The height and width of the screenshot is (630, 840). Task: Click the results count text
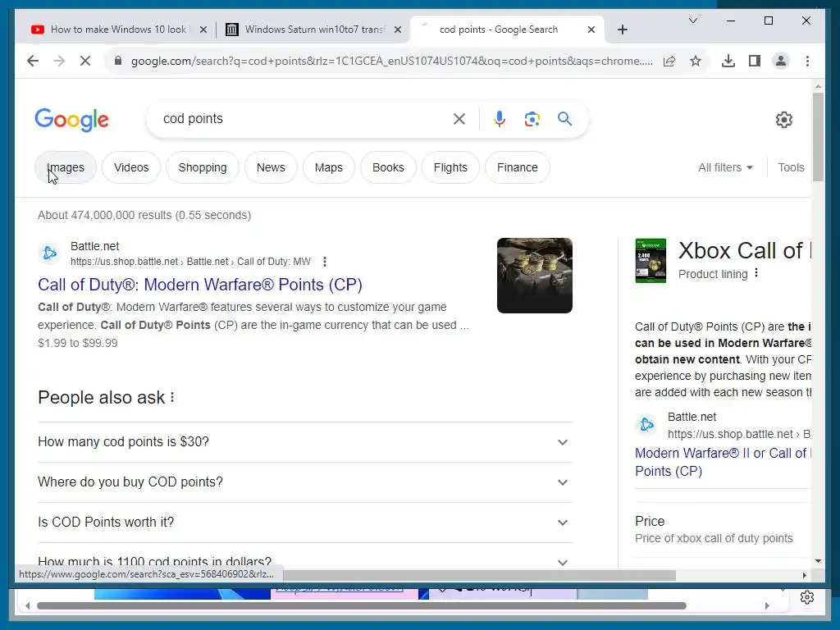144,216
